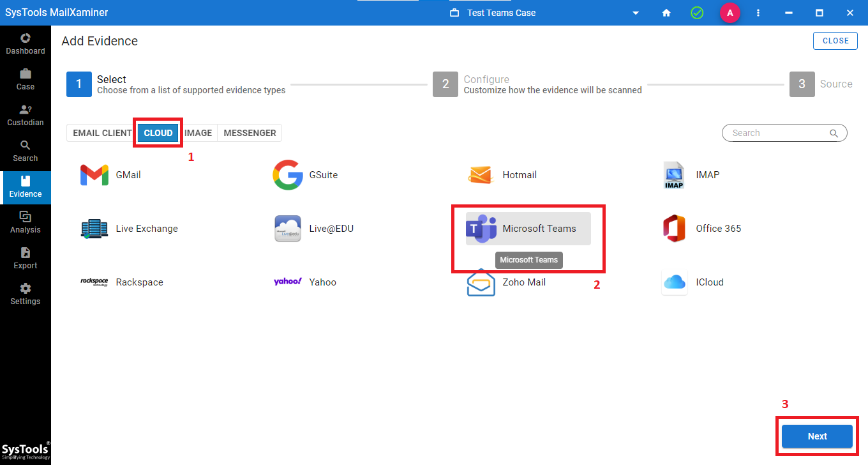Click the SysTools logo at sidebar bottom
Image resolution: width=868 pixels, height=465 pixels.
(x=26, y=451)
